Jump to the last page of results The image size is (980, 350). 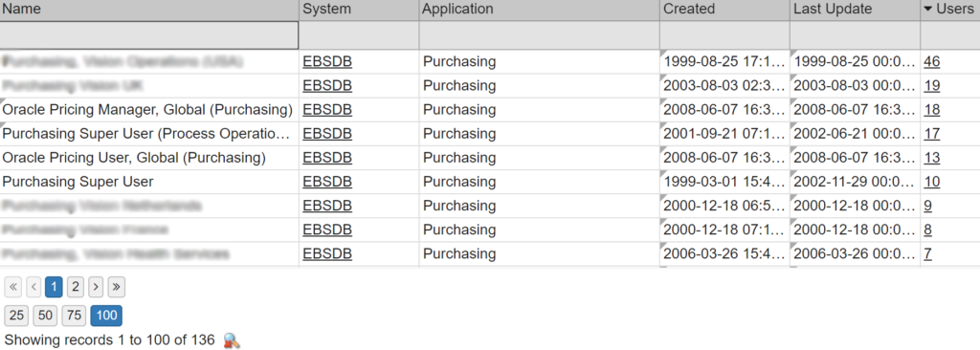116,287
